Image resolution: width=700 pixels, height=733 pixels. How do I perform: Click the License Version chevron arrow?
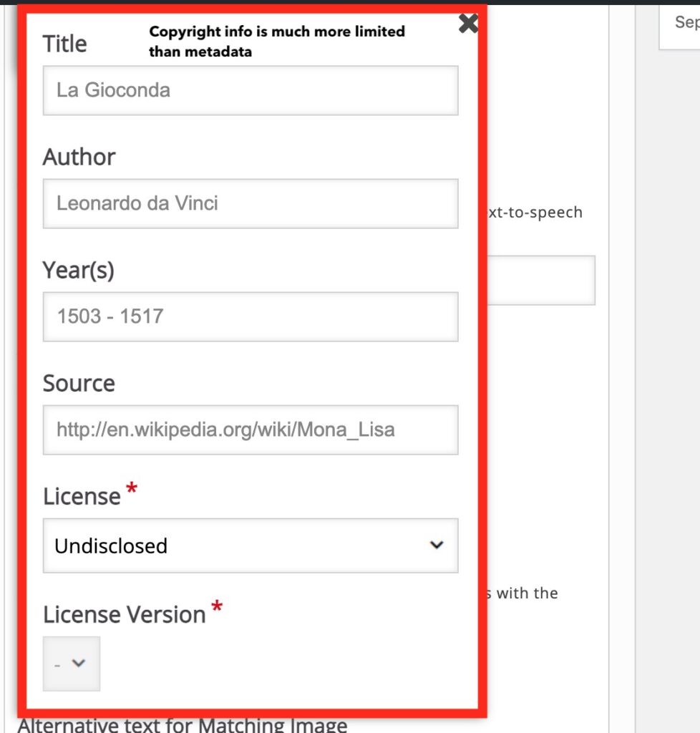tap(79, 663)
